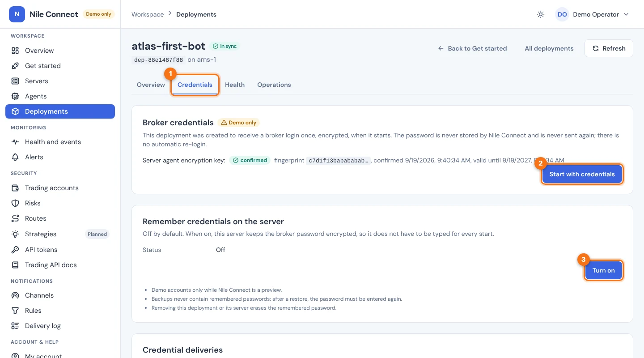Click the Overview grid icon in sidebar
Screen dimensions: 644x358
click(15, 51)
